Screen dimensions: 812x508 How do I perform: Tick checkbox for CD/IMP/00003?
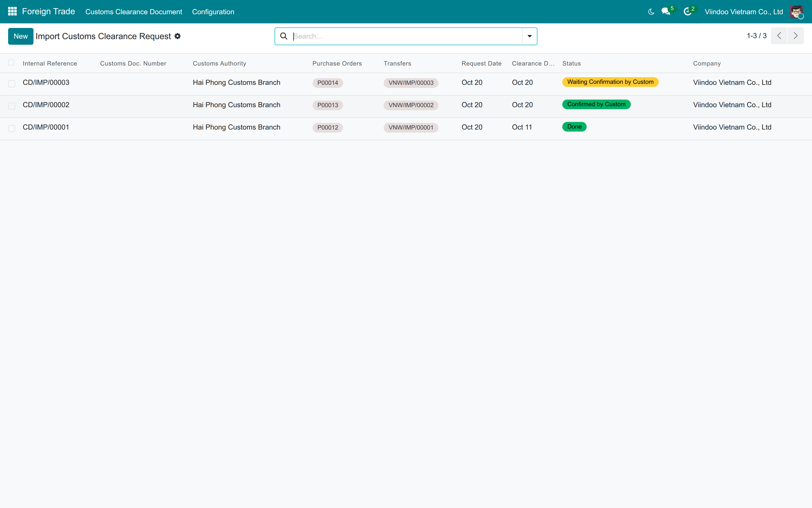point(12,84)
